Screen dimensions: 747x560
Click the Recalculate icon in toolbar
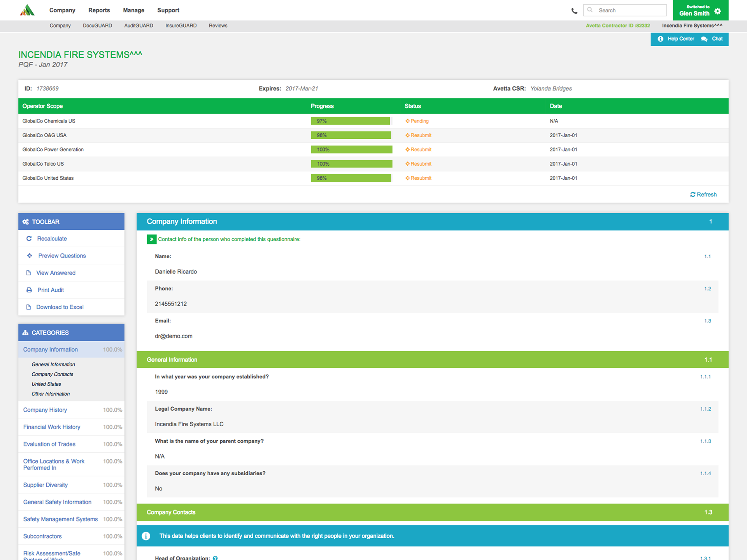tap(29, 238)
